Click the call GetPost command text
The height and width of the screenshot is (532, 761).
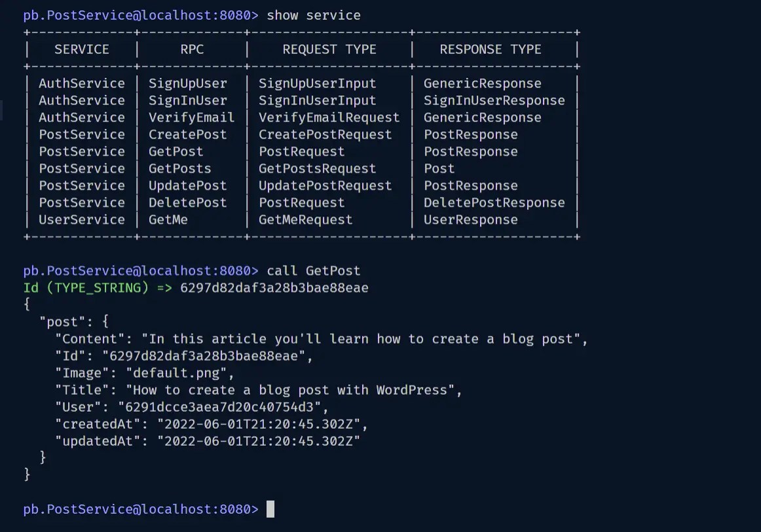[317, 270]
